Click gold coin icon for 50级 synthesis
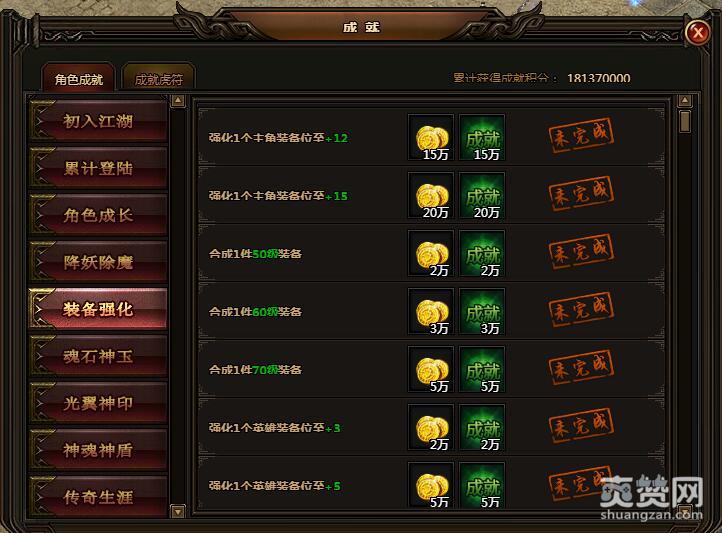 [431, 254]
